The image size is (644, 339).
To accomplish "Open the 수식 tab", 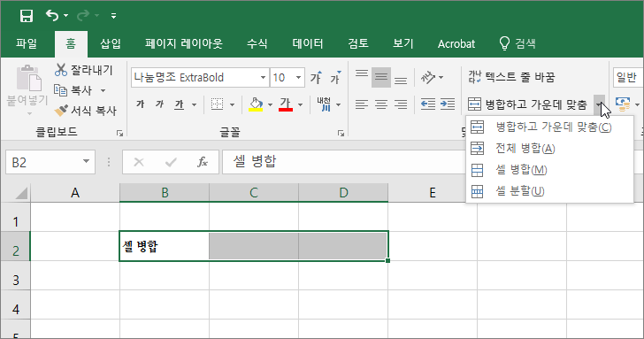I will [x=257, y=43].
